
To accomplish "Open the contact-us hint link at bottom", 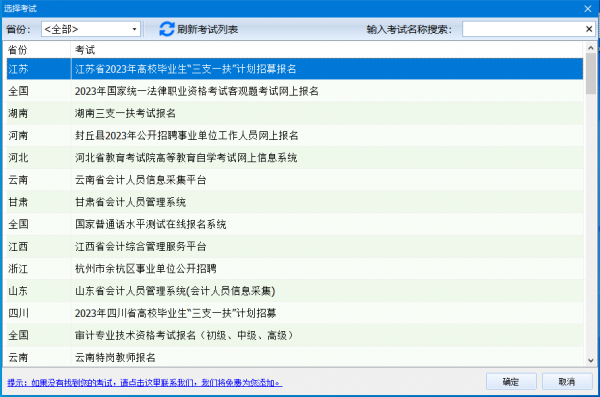I will coord(145,382).
